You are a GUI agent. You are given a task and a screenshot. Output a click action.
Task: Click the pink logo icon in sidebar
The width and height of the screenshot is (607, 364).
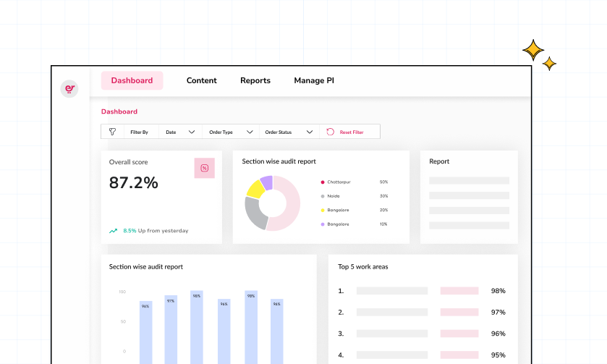69,89
